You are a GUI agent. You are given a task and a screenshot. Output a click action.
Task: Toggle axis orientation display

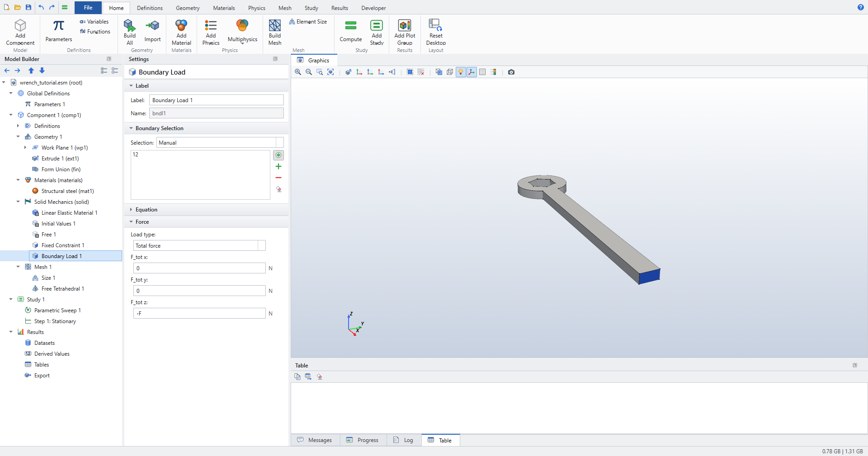[472, 72]
